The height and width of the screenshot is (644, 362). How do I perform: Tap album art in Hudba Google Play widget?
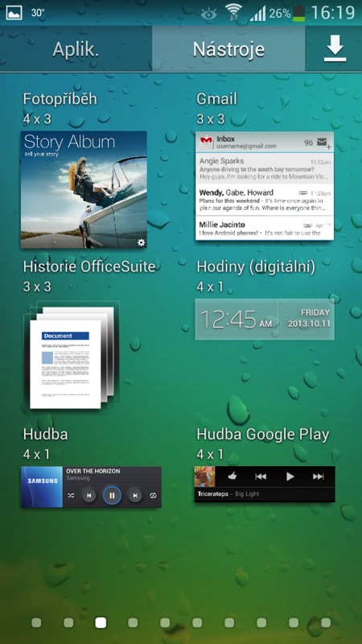(x=205, y=477)
